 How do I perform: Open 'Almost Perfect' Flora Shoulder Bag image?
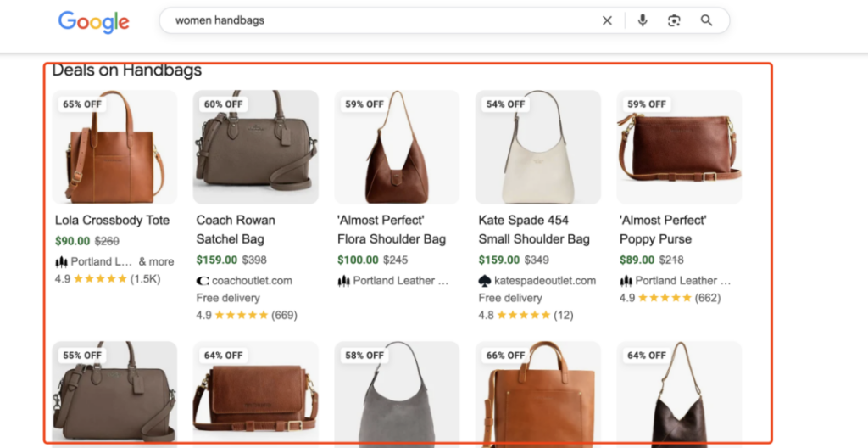[397, 147]
